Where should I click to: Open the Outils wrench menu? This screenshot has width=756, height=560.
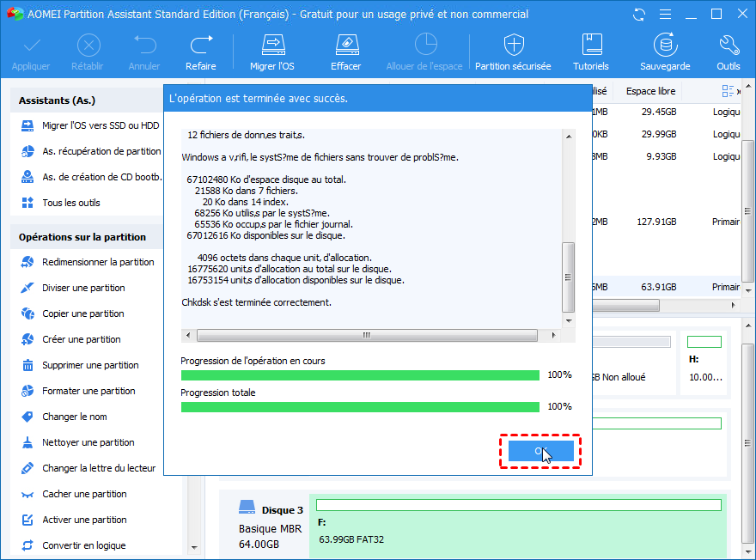coord(729,52)
